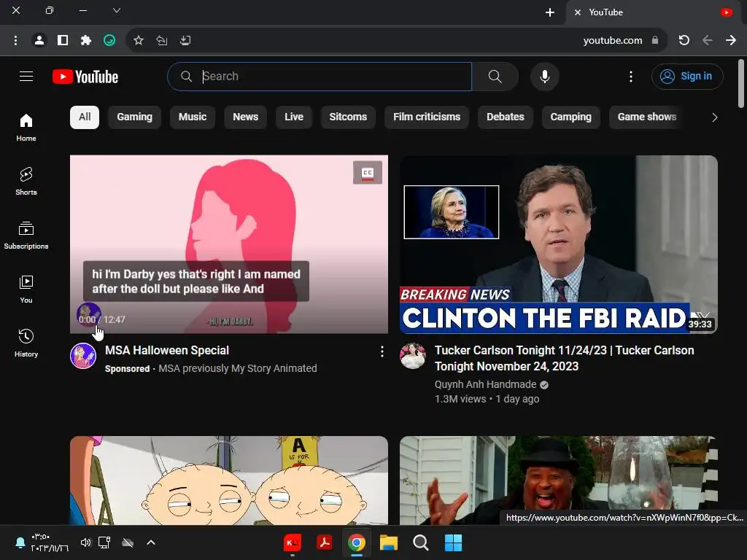Bookmark this page with star icon
This screenshot has width=747, height=560.
138,41
